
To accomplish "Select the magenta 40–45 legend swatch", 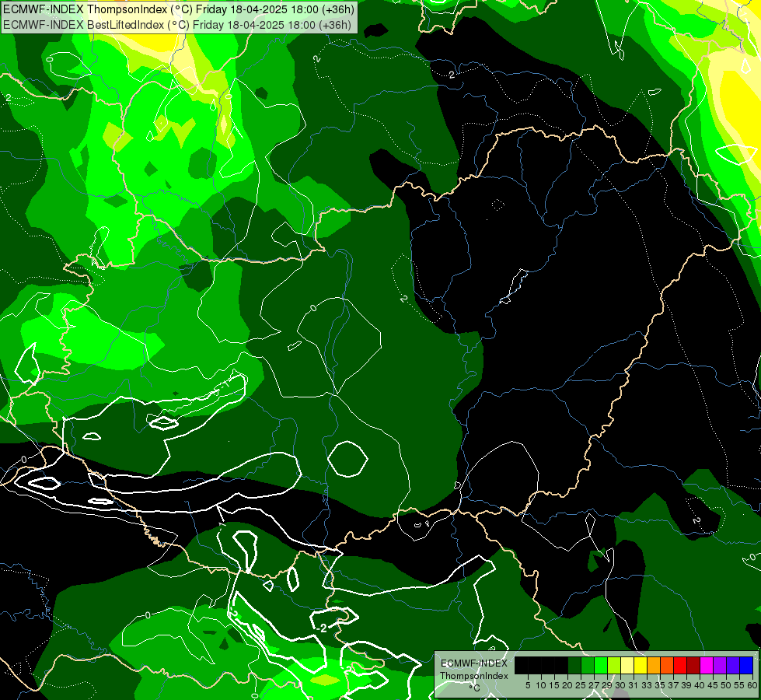I will pyautogui.click(x=707, y=665).
